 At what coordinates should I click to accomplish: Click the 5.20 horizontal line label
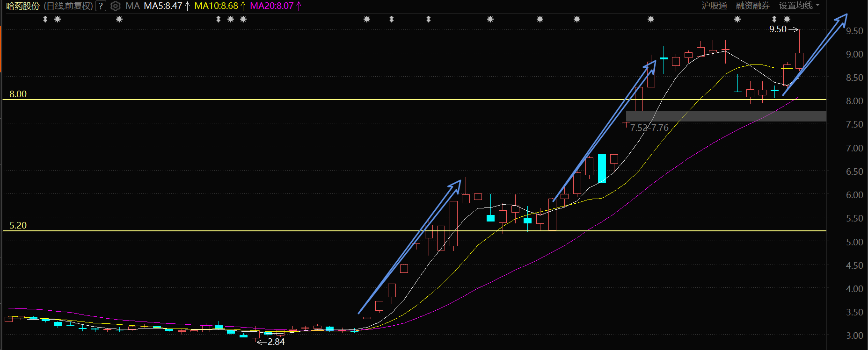click(x=18, y=225)
